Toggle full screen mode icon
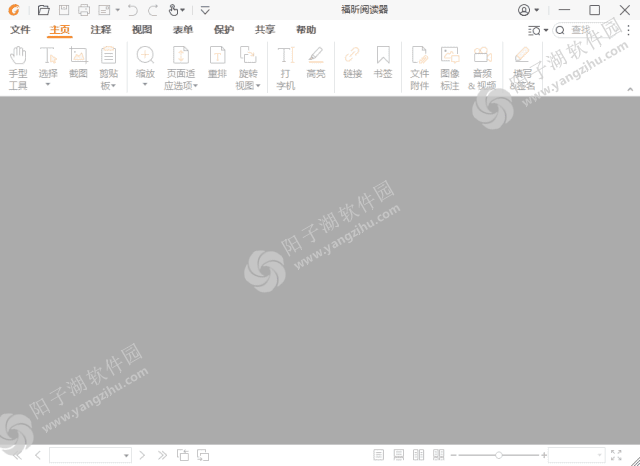The image size is (640, 466). 616,455
